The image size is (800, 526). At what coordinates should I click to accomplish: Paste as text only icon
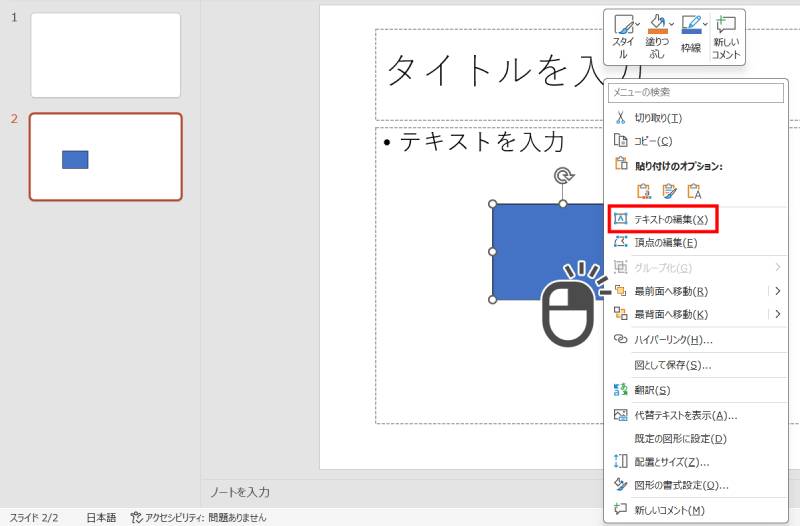(x=694, y=191)
